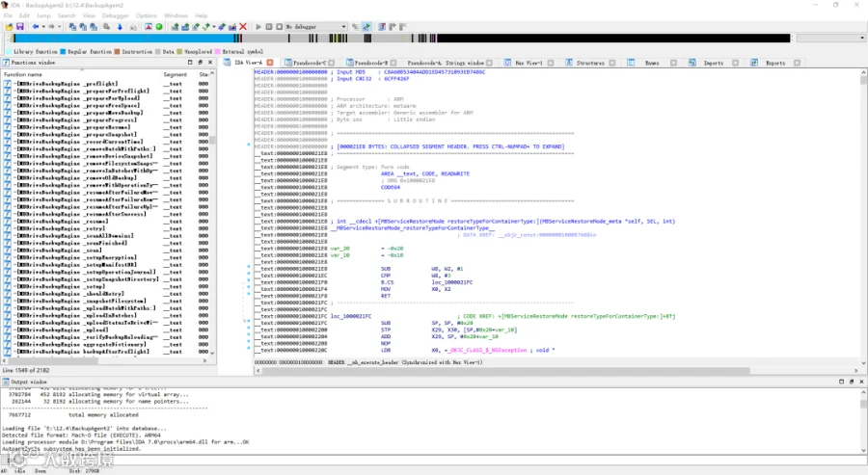Click the Save database icon
Viewport: 868px width, 475px height.
tap(20, 27)
